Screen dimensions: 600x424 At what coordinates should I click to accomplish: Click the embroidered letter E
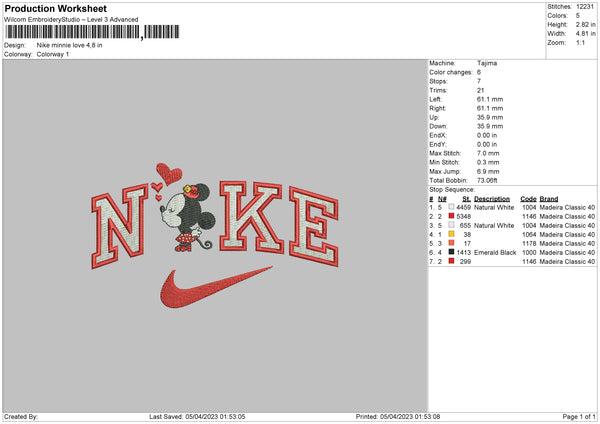pyautogui.click(x=314, y=226)
